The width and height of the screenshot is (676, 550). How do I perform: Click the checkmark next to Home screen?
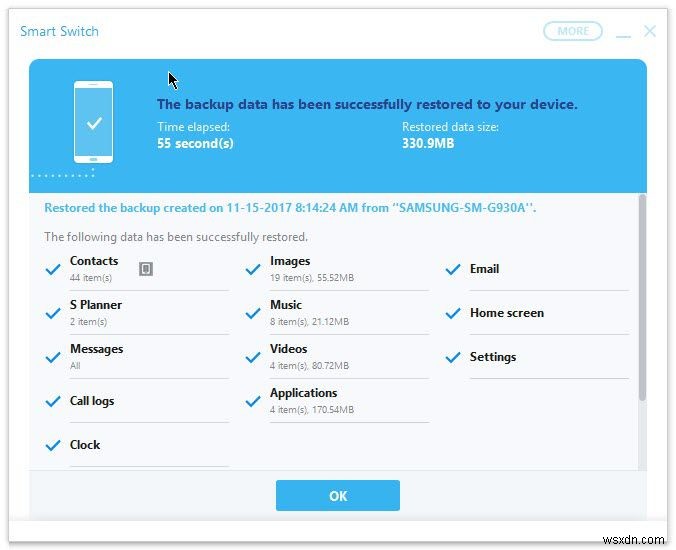[x=452, y=313]
